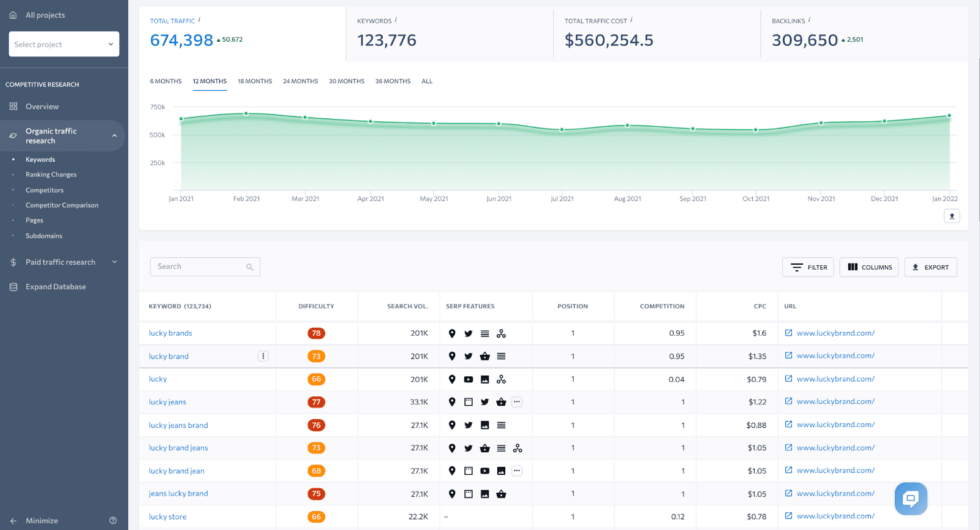Click the search magnifier icon
Viewport: 980px width, 530px height.
click(250, 267)
